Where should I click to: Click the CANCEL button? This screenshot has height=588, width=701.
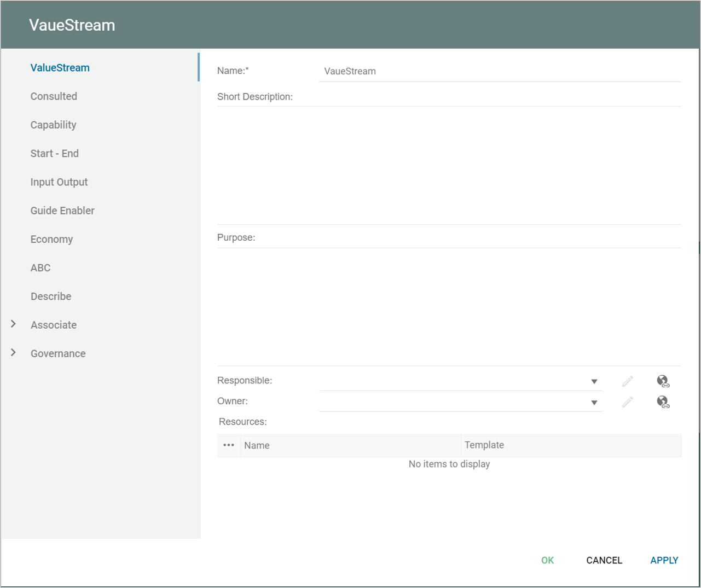pyautogui.click(x=604, y=560)
